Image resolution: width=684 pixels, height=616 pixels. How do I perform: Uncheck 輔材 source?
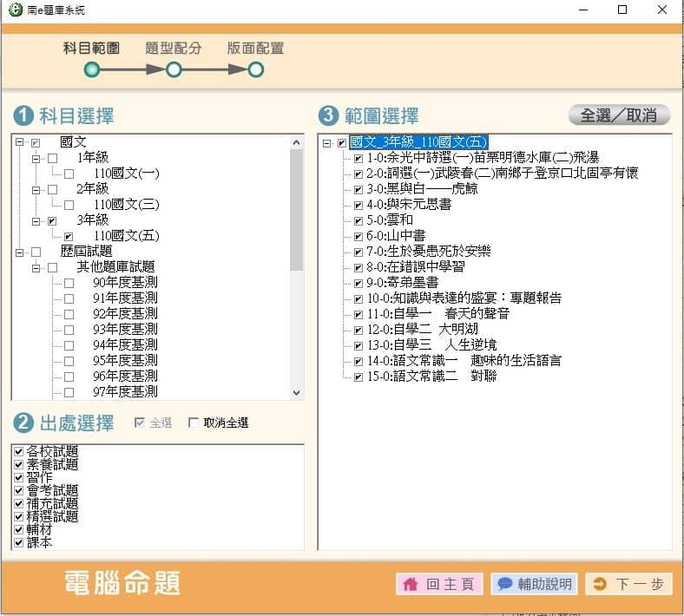[18, 530]
